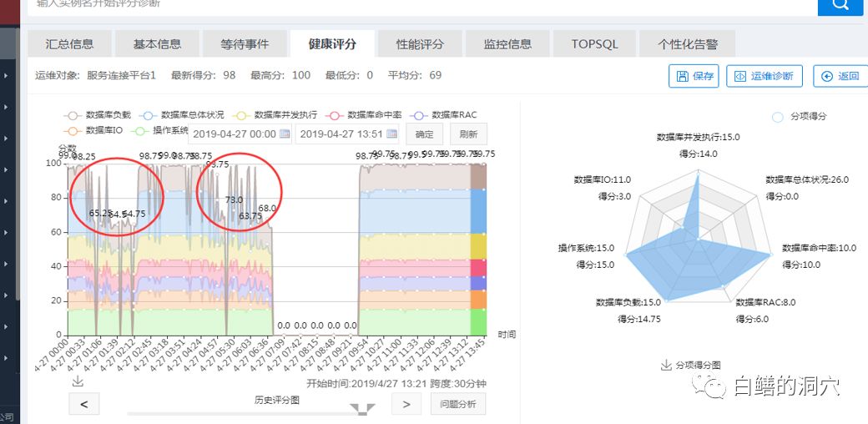This screenshot has width=868, height=424.
Task: Toggle the 数据库并发执行 legend series
Action: pyautogui.click(x=275, y=115)
